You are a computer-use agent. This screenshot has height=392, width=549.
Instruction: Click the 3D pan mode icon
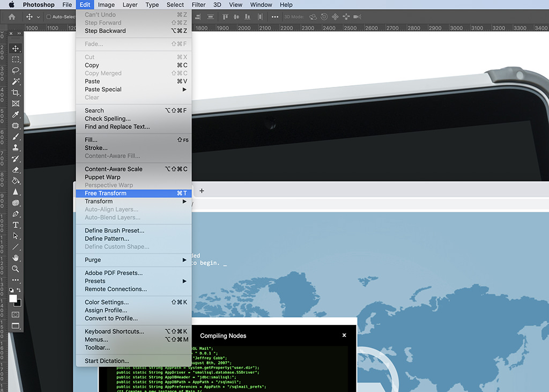click(x=335, y=17)
